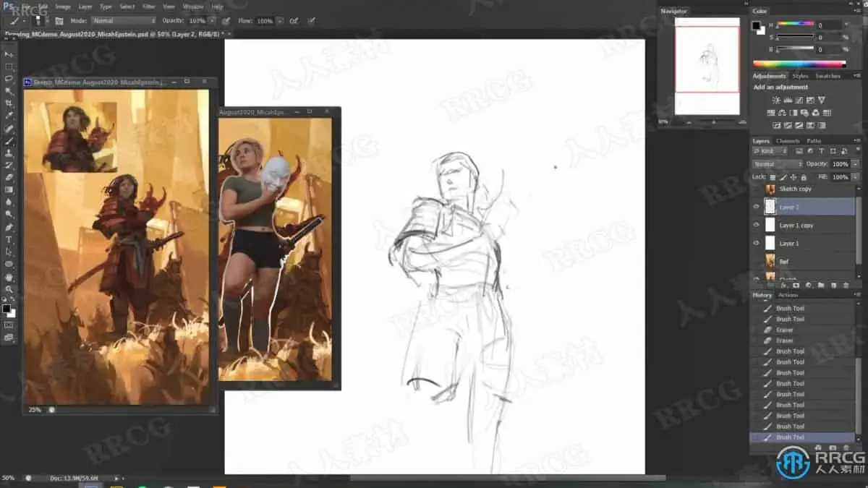
Task: Open the tool preset picker arrow
Action: tap(25, 21)
